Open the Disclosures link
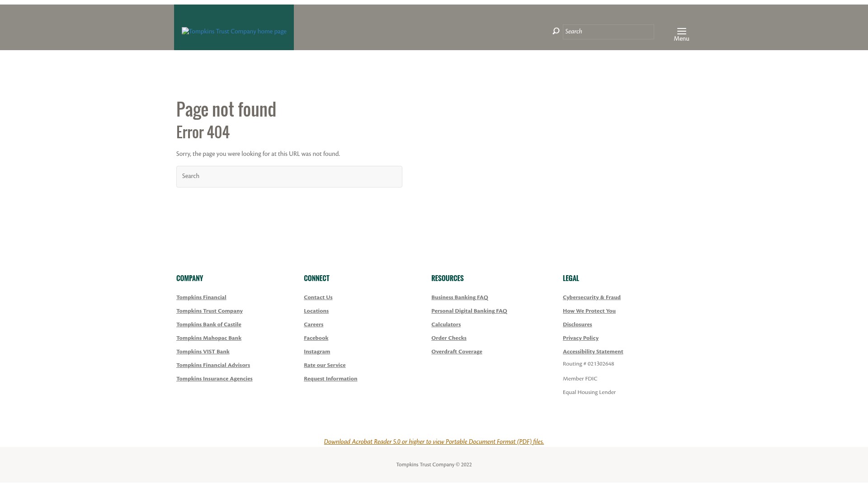Image resolution: width=868 pixels, height=488 pixels. (x=577, y=324)
